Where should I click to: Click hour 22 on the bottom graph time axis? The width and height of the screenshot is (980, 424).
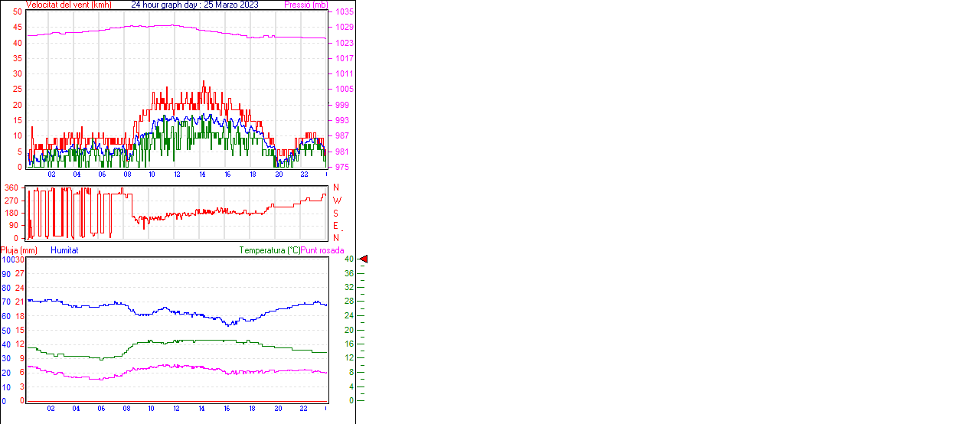[x=303, y=409]
